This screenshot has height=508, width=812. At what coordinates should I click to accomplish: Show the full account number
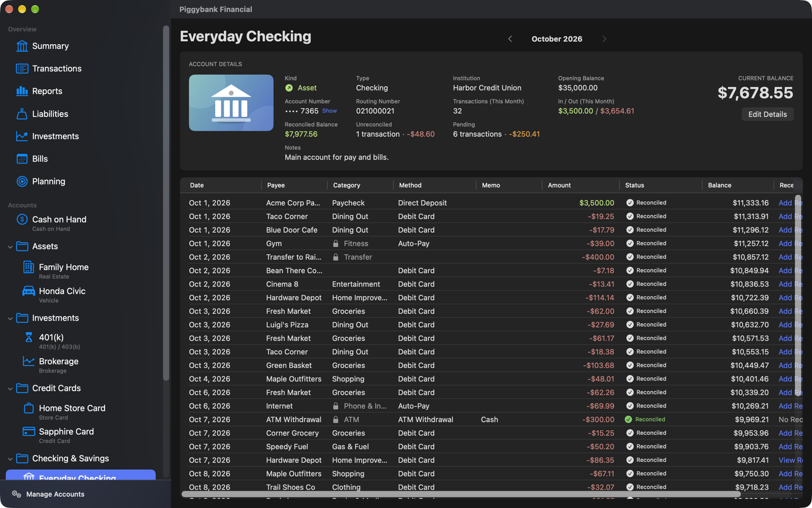329,111
